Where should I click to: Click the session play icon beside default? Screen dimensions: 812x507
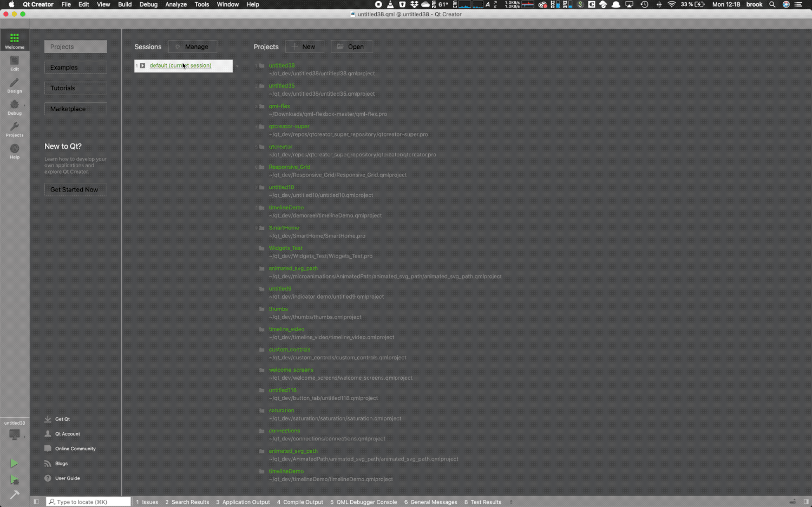click(142, 65)
